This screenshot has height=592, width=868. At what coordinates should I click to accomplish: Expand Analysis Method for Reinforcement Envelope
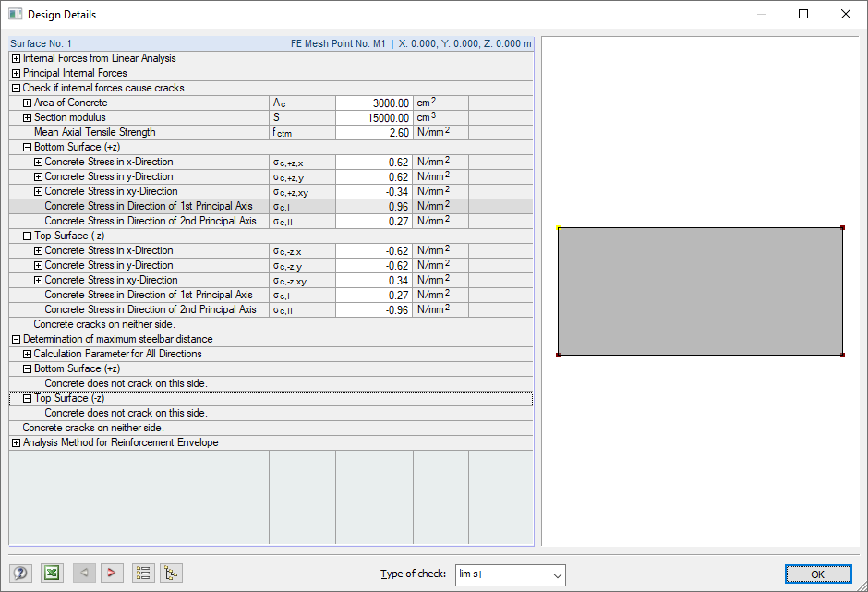click(x=16, y=442)
